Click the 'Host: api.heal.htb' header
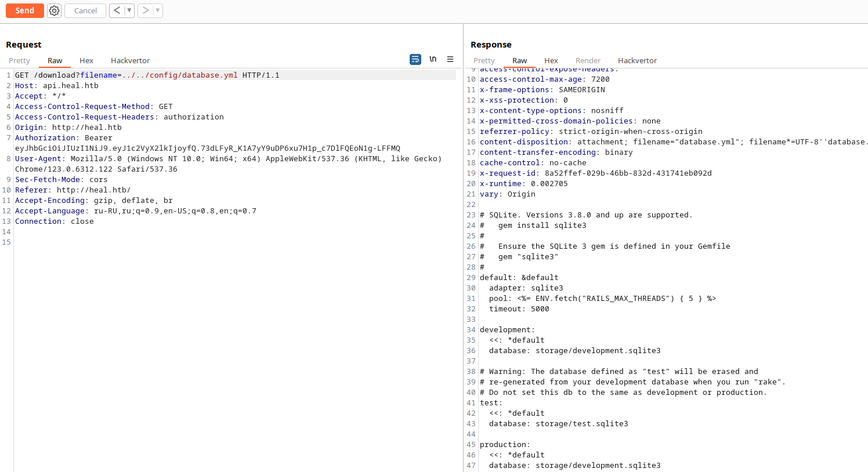Image resolution: width=868 pixels, height=472 pixels. pos(57,86)
